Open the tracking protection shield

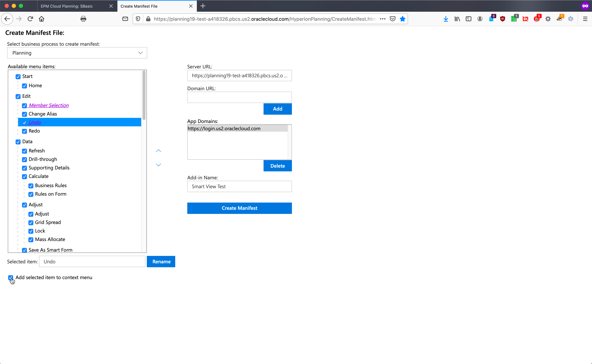pyautogui.click(x=138, y=19)
